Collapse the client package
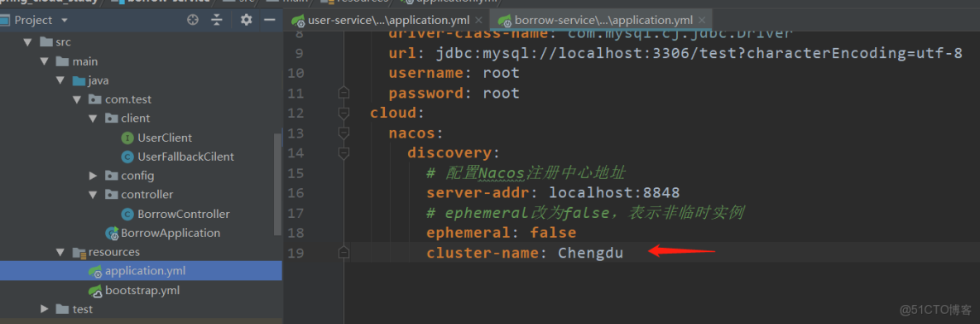The height and width of the screenshot is (324, 980). [93, 118]
